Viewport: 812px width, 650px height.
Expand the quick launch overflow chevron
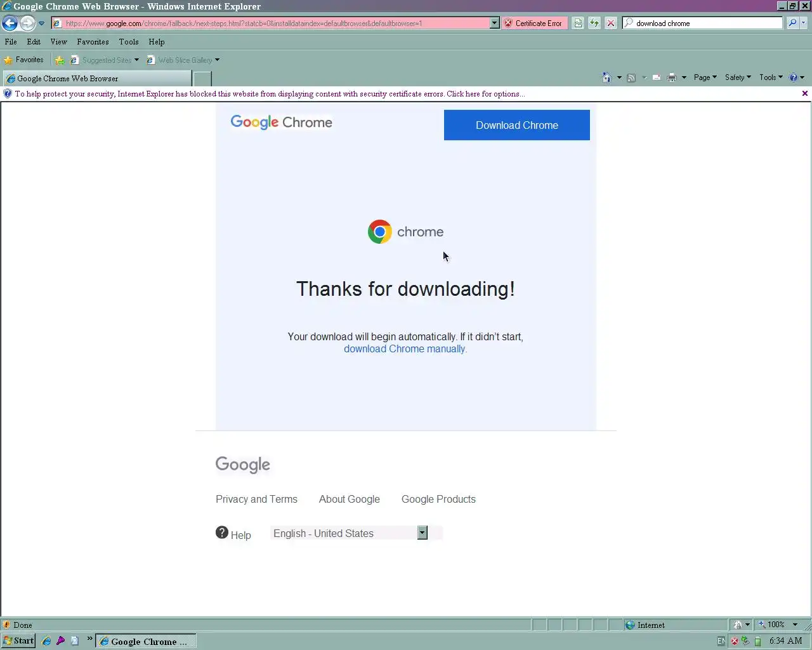(89, 639)
